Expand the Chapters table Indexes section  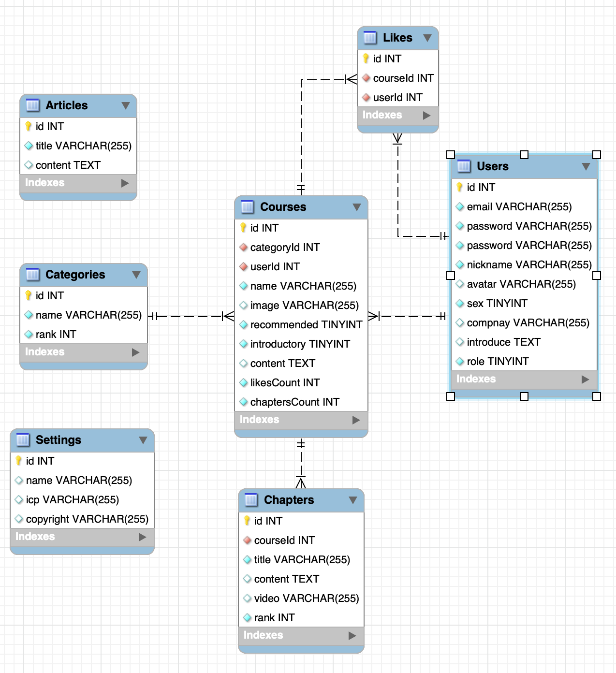click(x=352, y=635)
